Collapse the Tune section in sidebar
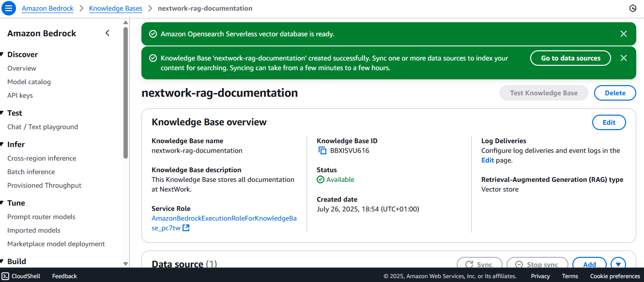The image size is (644, 282). pyautogui.click(x=2, y=203)
